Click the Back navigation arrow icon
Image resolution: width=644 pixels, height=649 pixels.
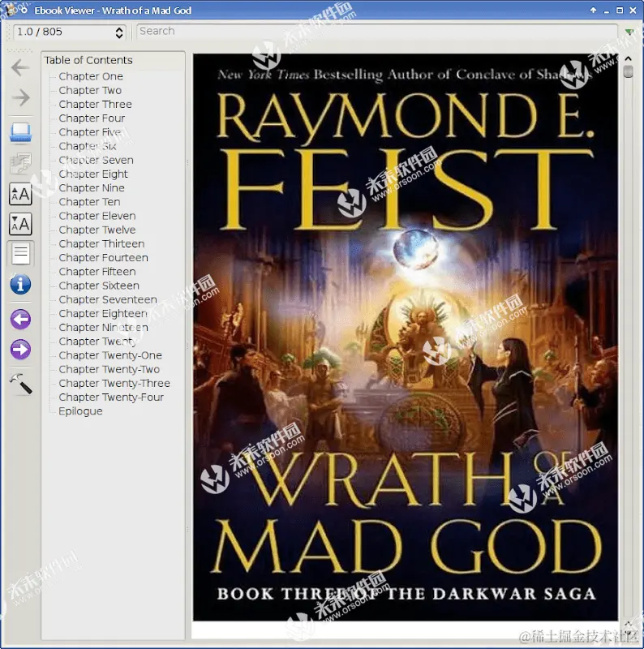[x=20, y=67]
